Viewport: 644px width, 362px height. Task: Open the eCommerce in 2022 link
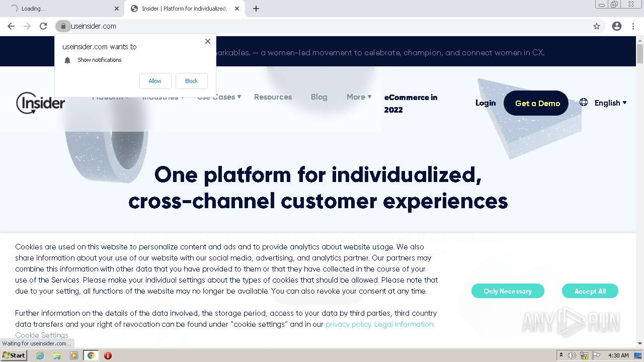pyautogui.click(x=411, y=104)
